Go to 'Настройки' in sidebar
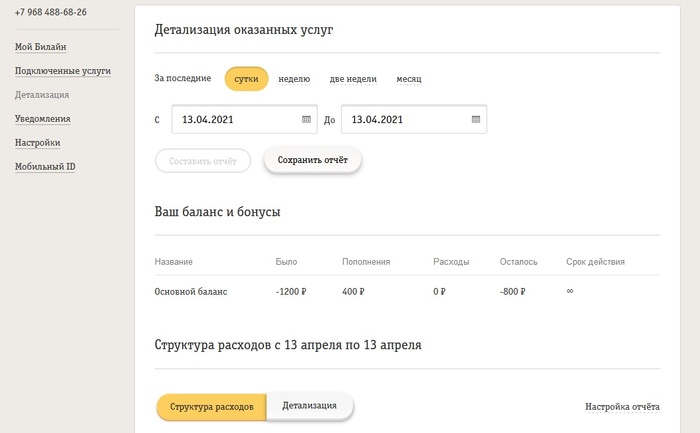 [37, 143]
